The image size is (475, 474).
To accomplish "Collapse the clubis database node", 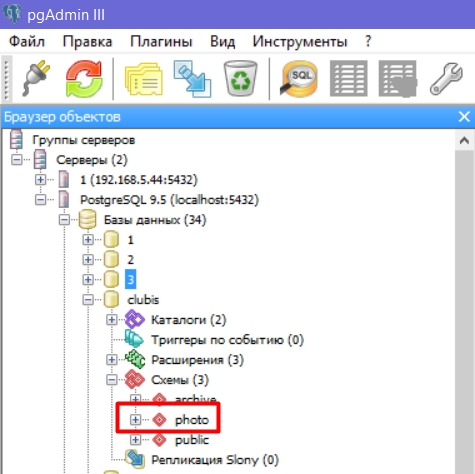I will (x=88, y=299).
